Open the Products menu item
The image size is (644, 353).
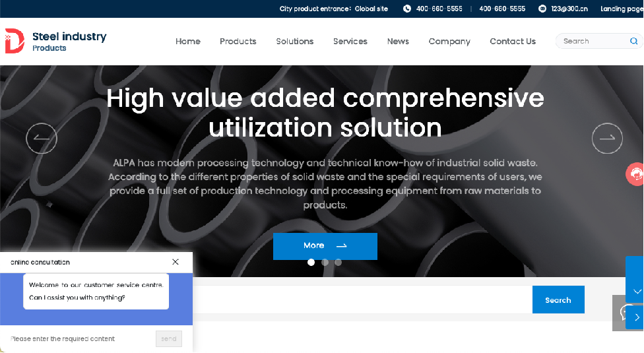click(x=238, y=42)
